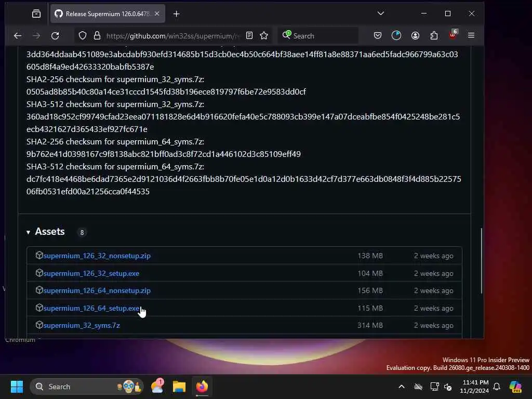
Task: Click package icon beside supermium_126_64_nonsetup.zip
Action: [x=39, y=290]
